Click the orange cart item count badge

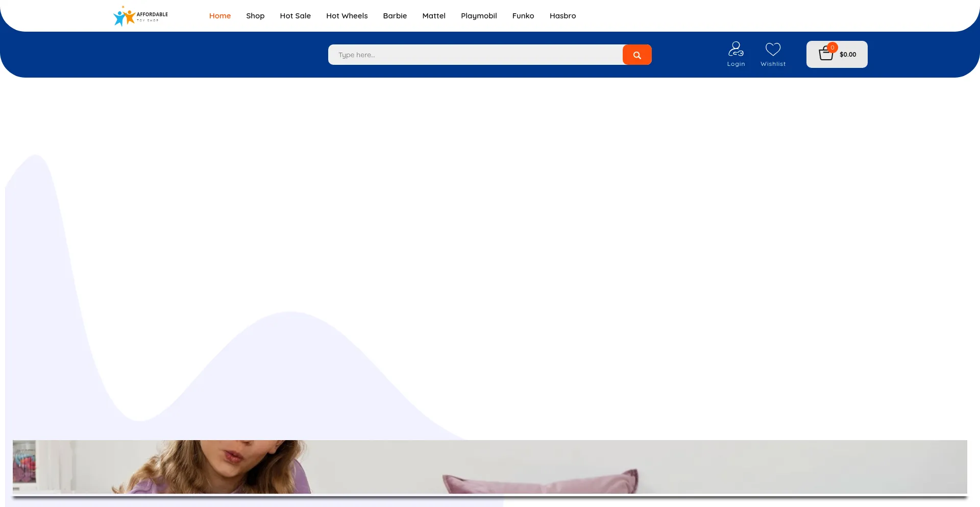click(832, 47)
